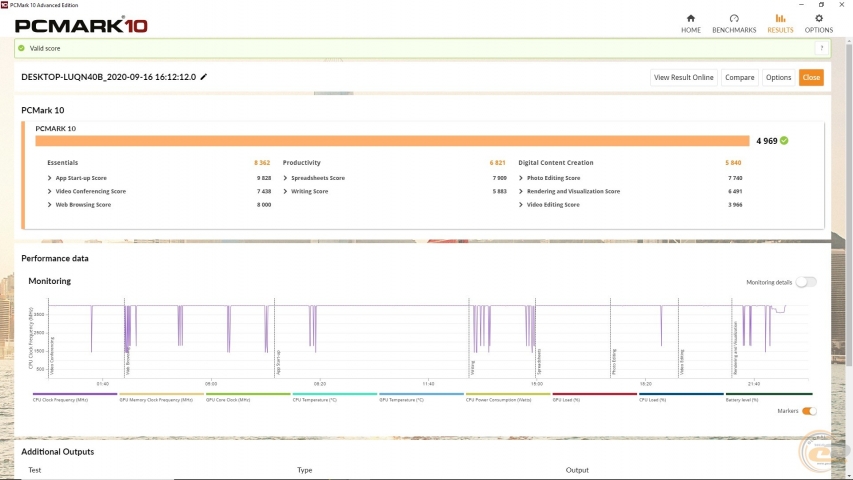Screen dimensions: 853x480
Task: Select CPU Temperature legend swatch
Action: coord(335,393)
